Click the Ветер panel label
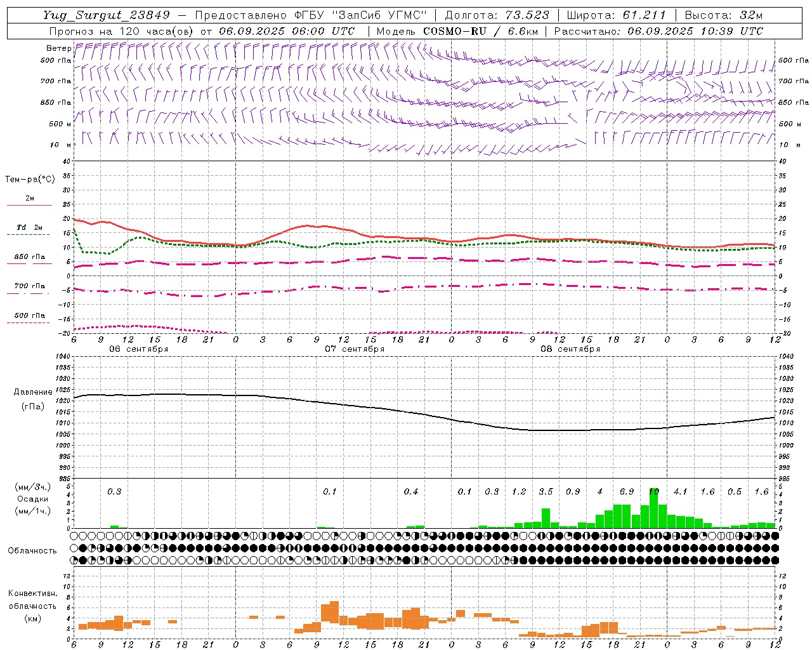The height and width of the screenshot is (650, 812). (58, 48)
